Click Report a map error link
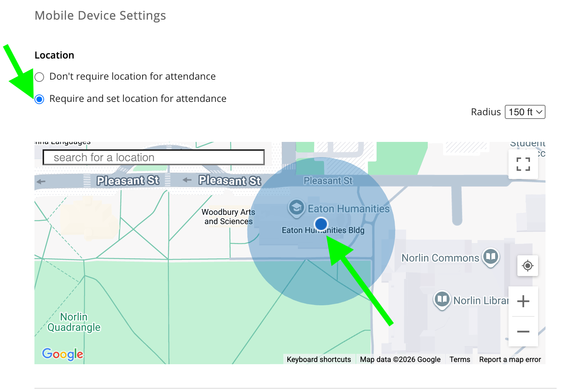Viewport: 577px width, 392px height. point(510,359)
